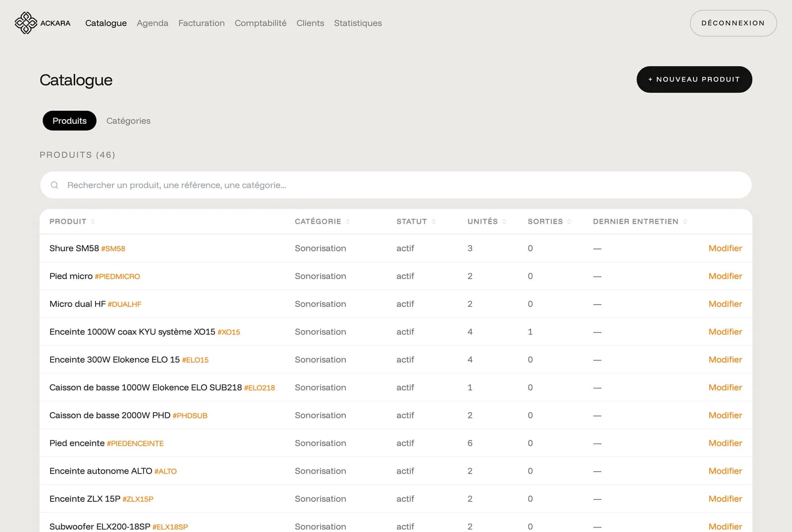Open the Comptabilité section
792x532 pixels.
[x=260, y=23]
